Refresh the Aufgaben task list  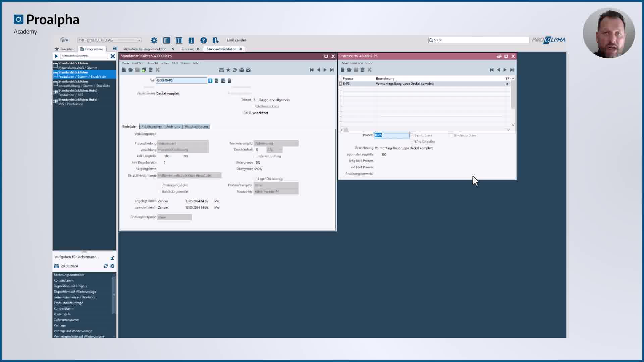(x=106, y=266)
